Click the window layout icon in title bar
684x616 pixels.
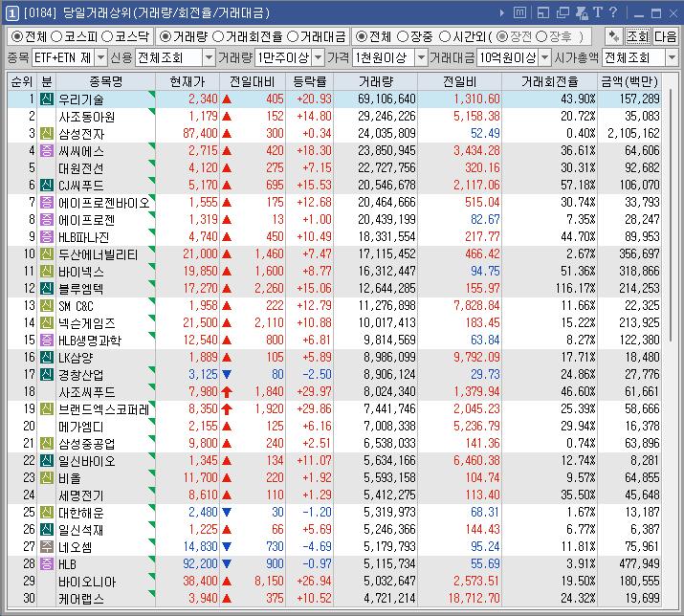point(543,13)
